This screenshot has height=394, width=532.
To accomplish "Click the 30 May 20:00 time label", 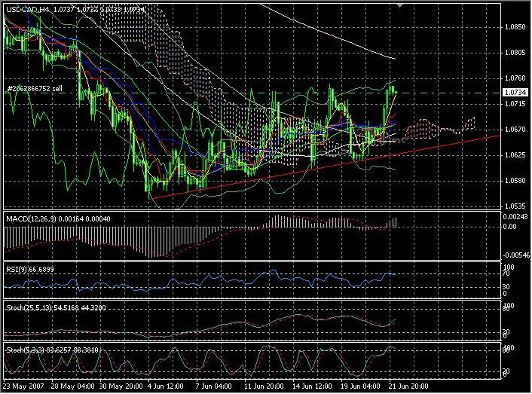I will [x=121, y=386].
